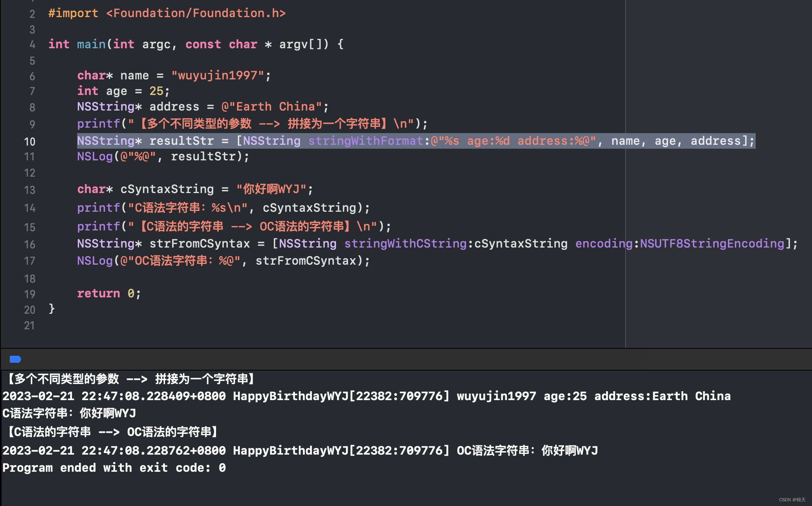Click gutter line number 6
Screen dimensions: 812x506
tap(32, 76)
